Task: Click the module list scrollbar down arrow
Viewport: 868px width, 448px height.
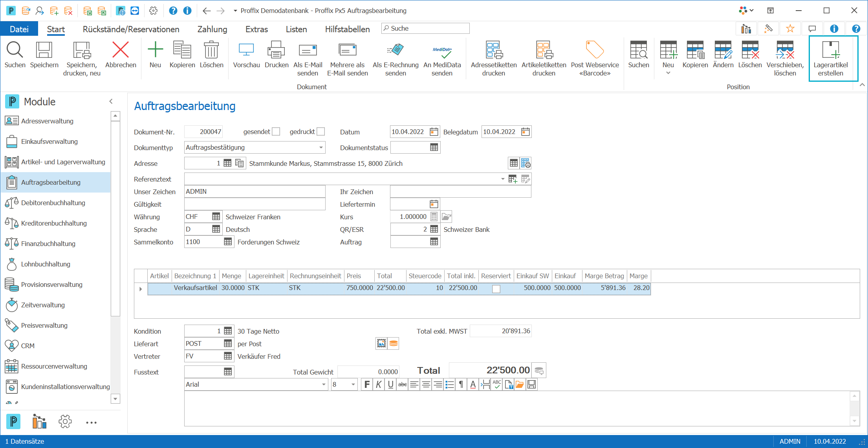Action: [115, 399]
